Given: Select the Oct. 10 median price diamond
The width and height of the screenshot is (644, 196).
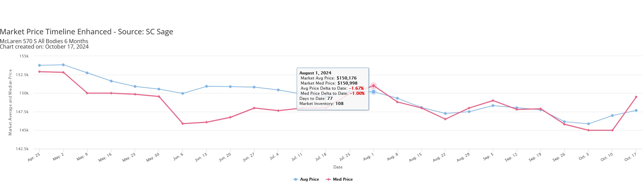Looking at the screenshot, I should click(x=612, y=130).
